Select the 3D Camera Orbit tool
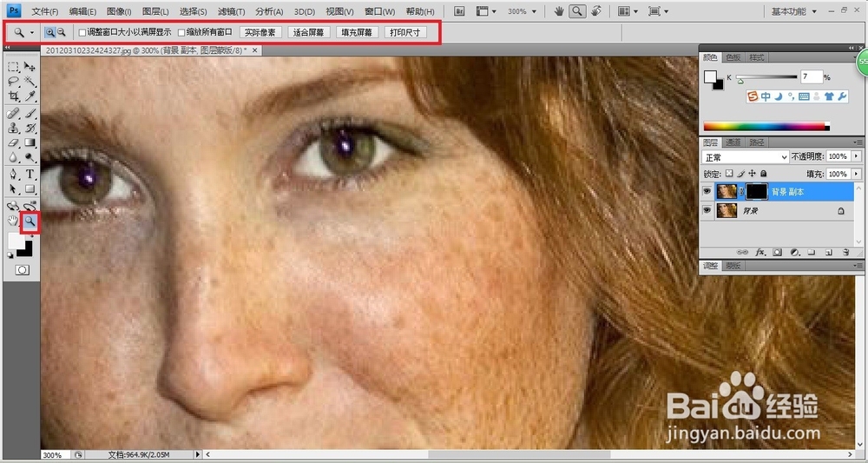This screenshot has width=868, height=463. pyautogui.click(x=30, y=206)
